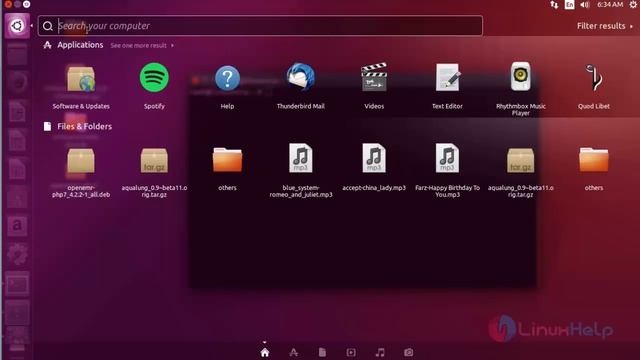Screen dimensions: 640x360
Task: Open the sound volume indicator
Action: pyautogui.click(x=585, y=4)
